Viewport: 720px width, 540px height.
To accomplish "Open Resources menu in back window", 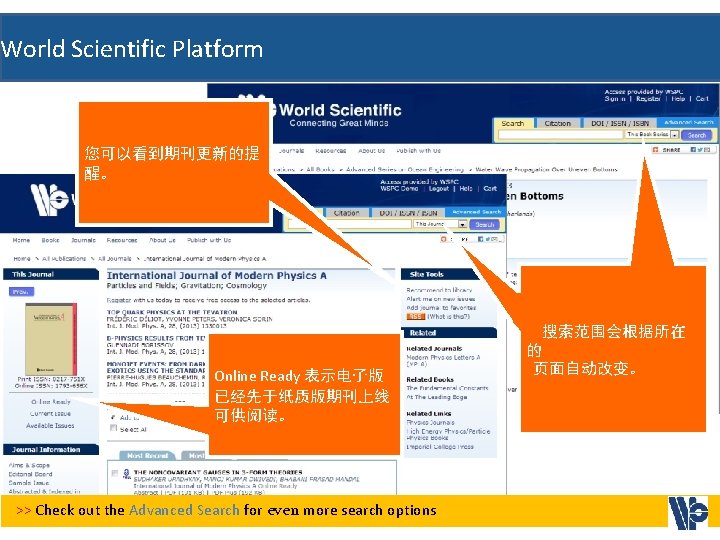I will [331, 151].
